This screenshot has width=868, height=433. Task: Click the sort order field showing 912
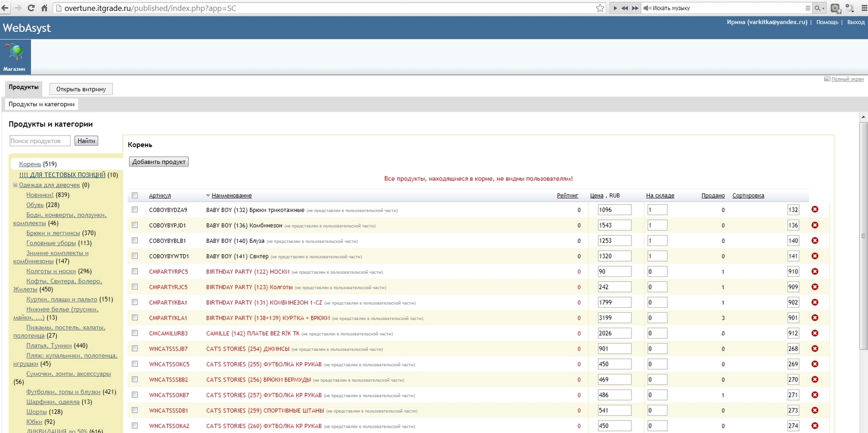pos(793,333)
